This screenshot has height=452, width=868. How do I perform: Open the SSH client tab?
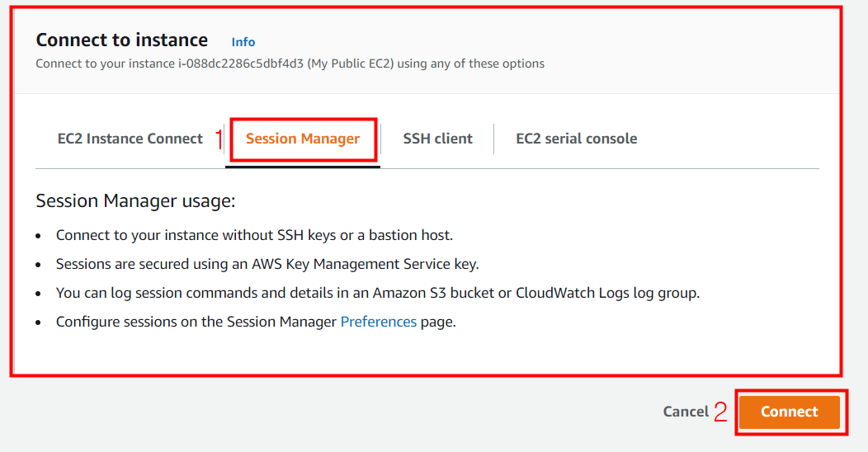point(437,139)
